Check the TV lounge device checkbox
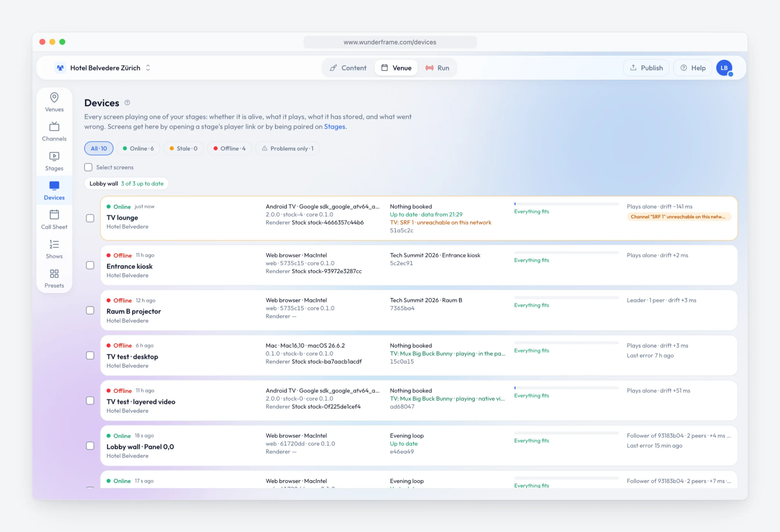 (90, 218)
